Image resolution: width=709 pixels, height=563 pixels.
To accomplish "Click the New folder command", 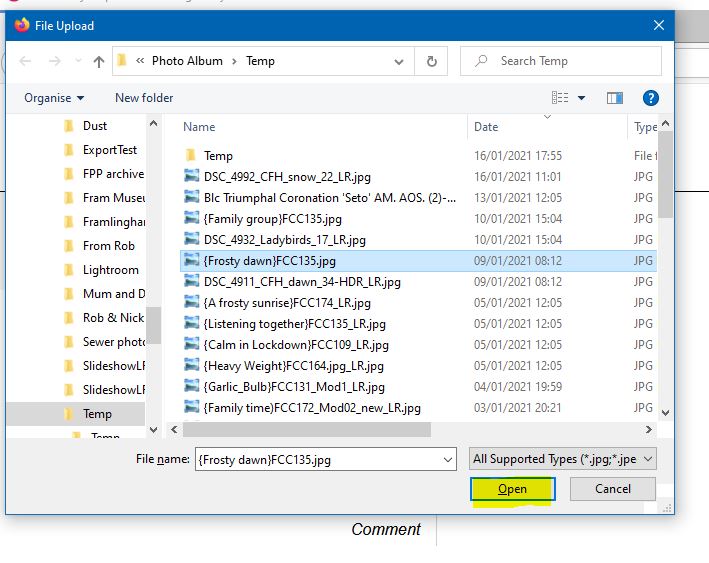I will tap(144, 98).
